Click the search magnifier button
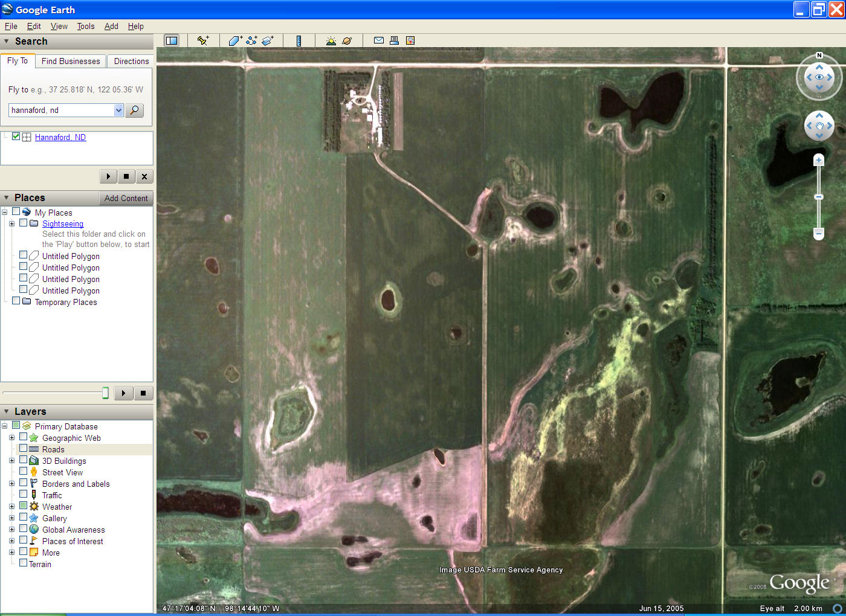This screenshot has width=846, height=616. tap(134, 110)
